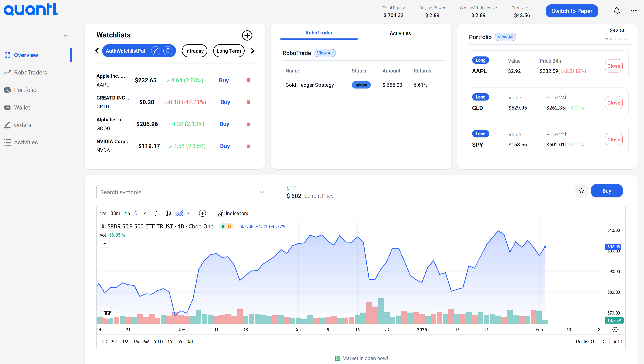Viewport: 644px width, 364px height.
Task: Go to previous watchlists with left arrow
Action: pos(97,51)
